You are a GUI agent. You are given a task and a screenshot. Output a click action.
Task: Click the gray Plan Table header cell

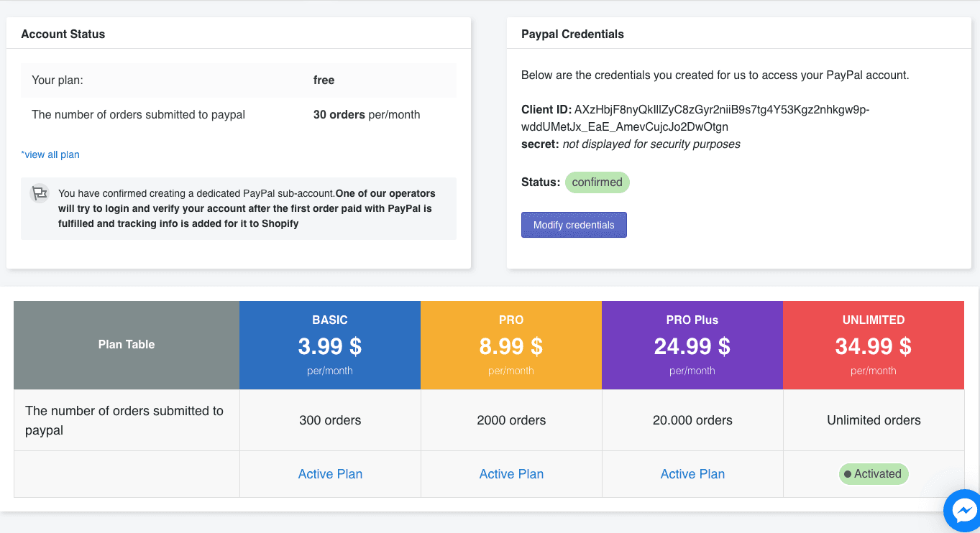pyautogui.click(x=127, y=345)
